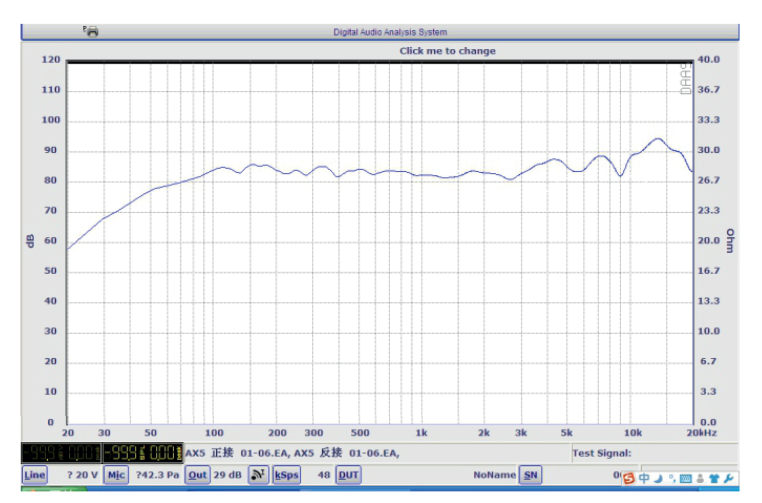762x503 pixels.
Task: Click the kSps button
Action: 287,475
